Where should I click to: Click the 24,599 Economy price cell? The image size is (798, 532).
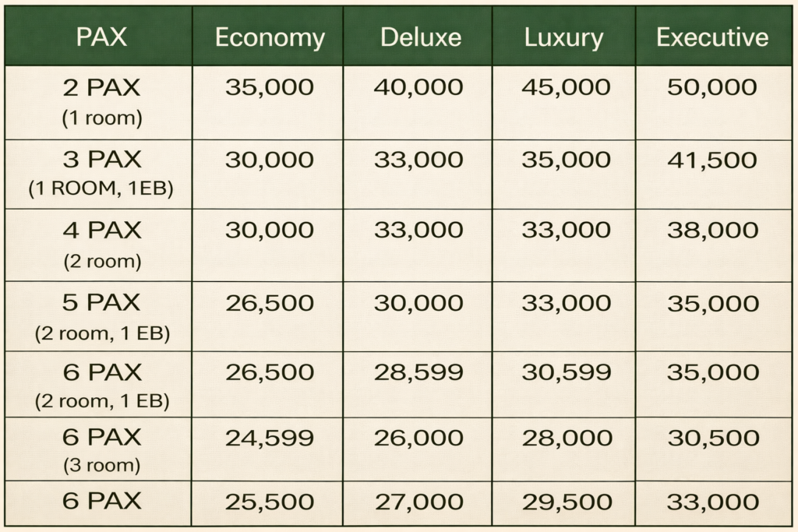(270, 438)
